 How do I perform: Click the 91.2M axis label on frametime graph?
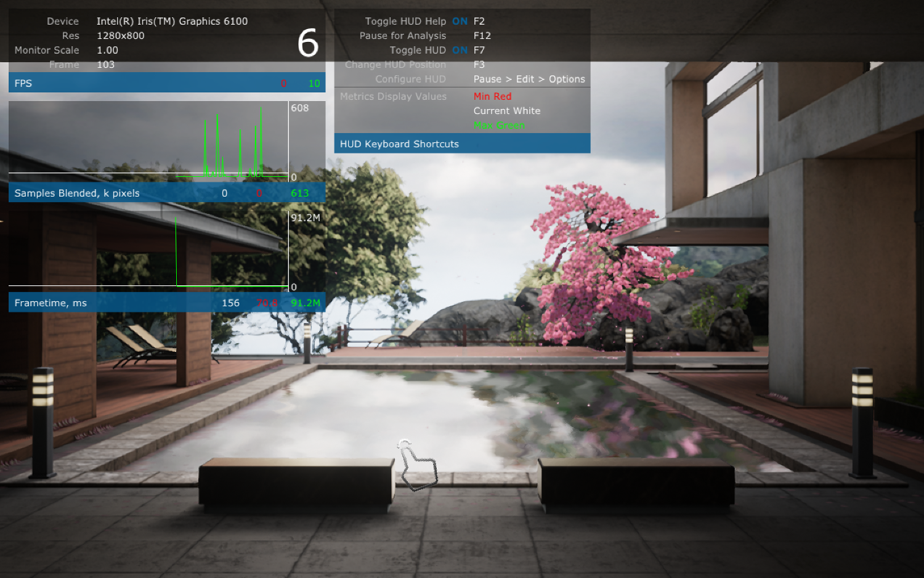pyautogui.click(x=306, y=218)
